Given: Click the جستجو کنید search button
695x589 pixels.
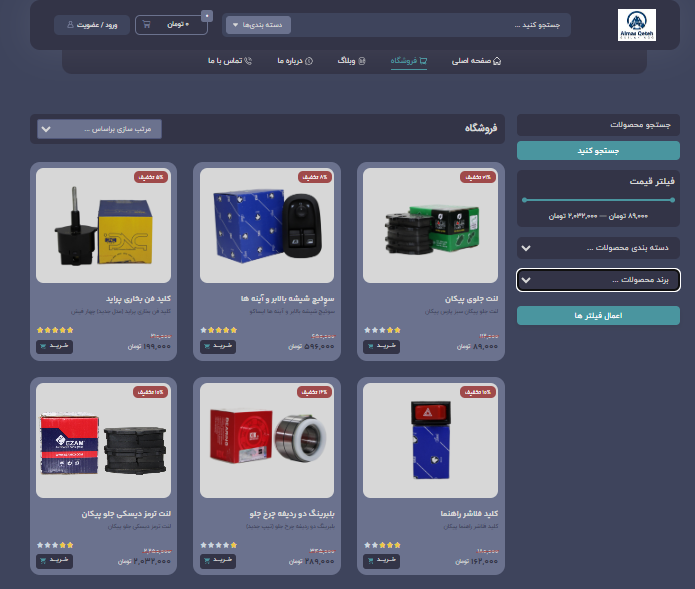Looking at the screenshot, I should click(x=598, y=151).
